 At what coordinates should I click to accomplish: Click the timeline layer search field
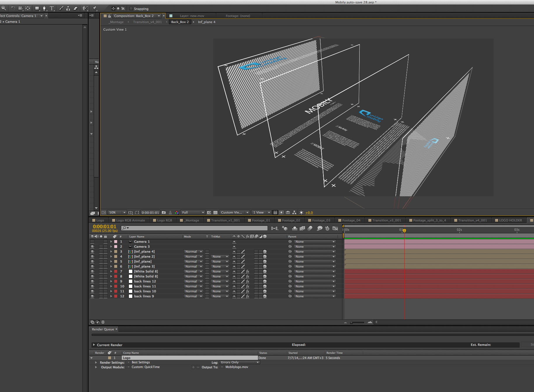click(x=194, y=228)
